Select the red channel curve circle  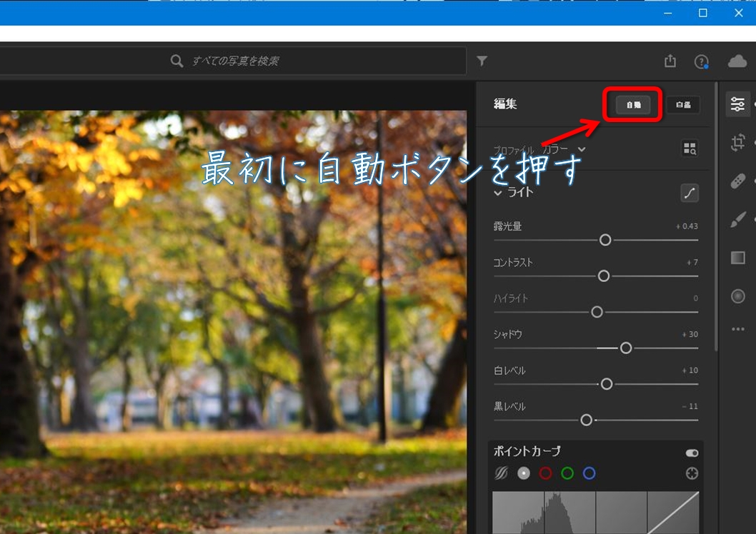click(x=546, y=473)
